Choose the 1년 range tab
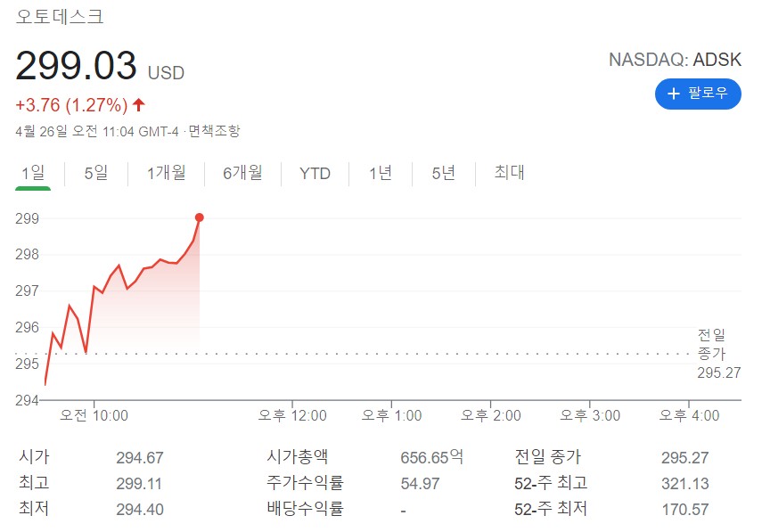 click(381, 173)
